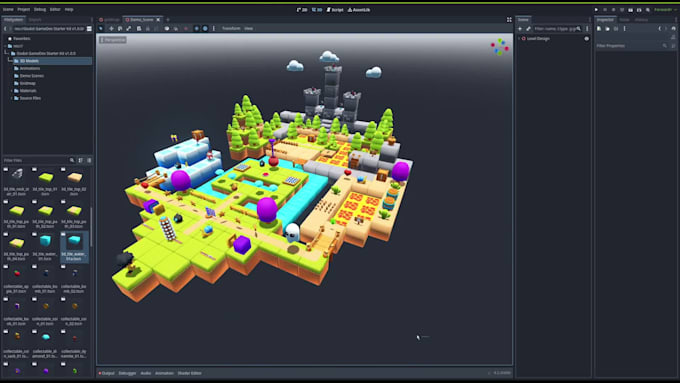The width and height of the screenshot is (680, 383).
Task: Toggle visibility of Level Design node
Action: [587, 39]
